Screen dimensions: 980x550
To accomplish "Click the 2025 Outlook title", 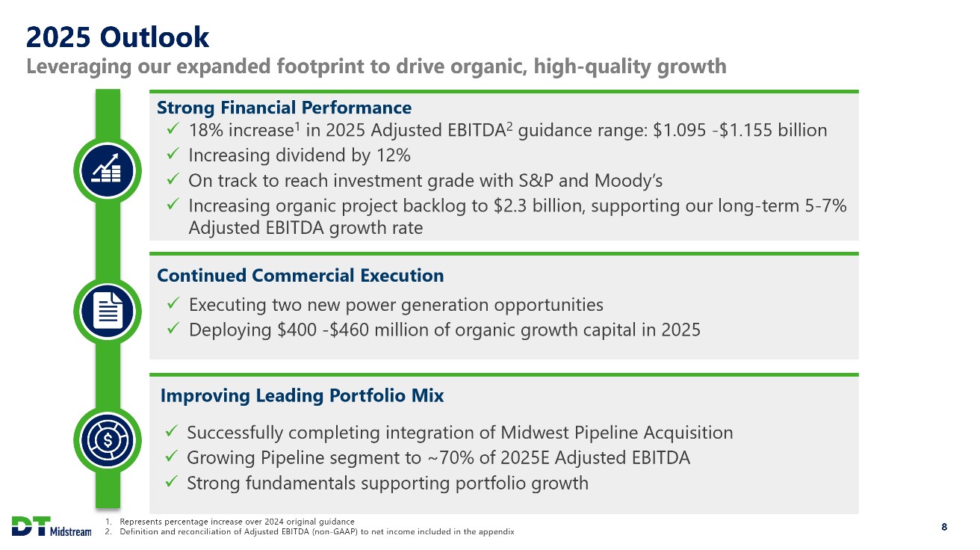I will tap(118, 36).
